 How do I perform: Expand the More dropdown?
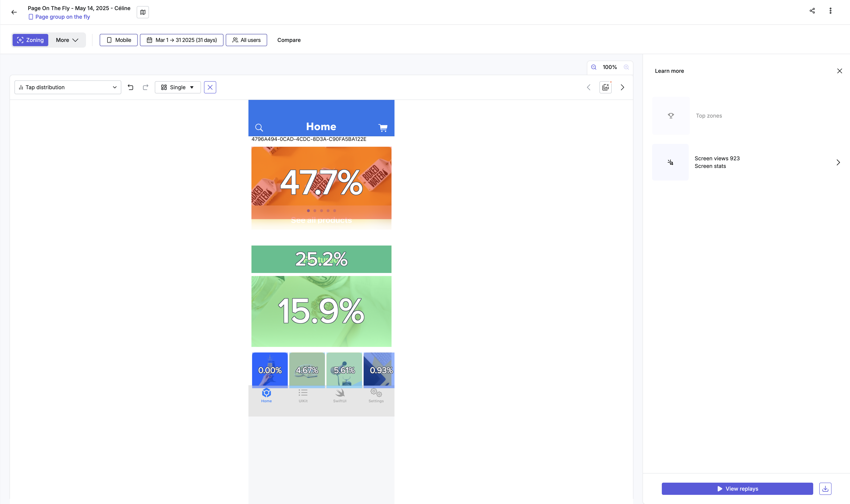pos(67,40)
